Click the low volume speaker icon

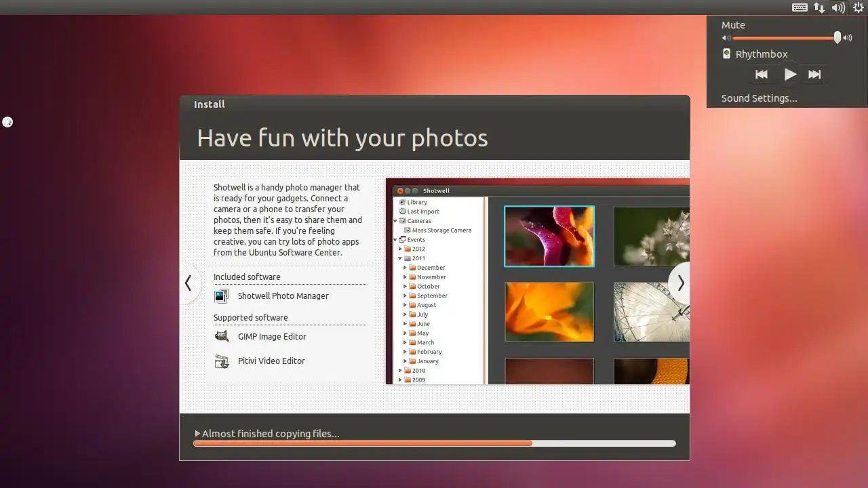pos(726,39)
